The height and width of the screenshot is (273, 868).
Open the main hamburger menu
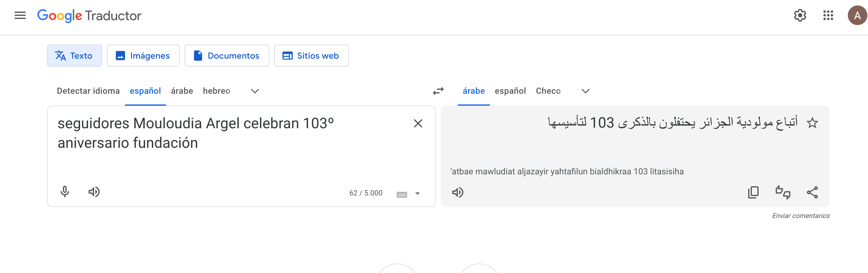pyautogui.click(x=20, y=16)
